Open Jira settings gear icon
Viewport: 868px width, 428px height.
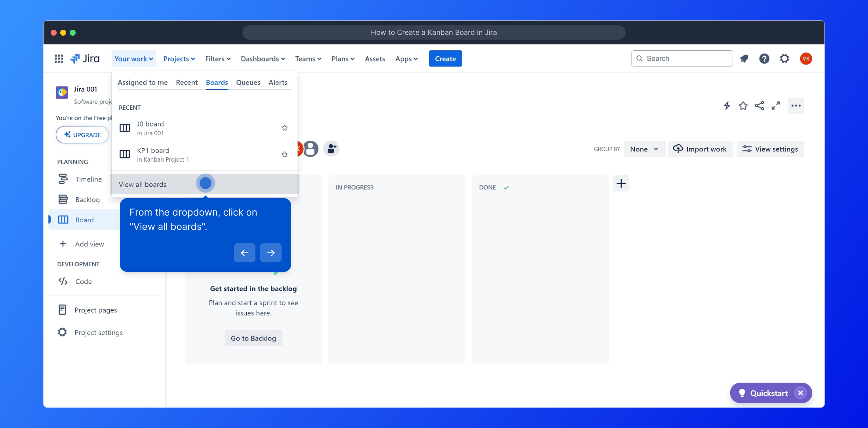coord(784,59)
